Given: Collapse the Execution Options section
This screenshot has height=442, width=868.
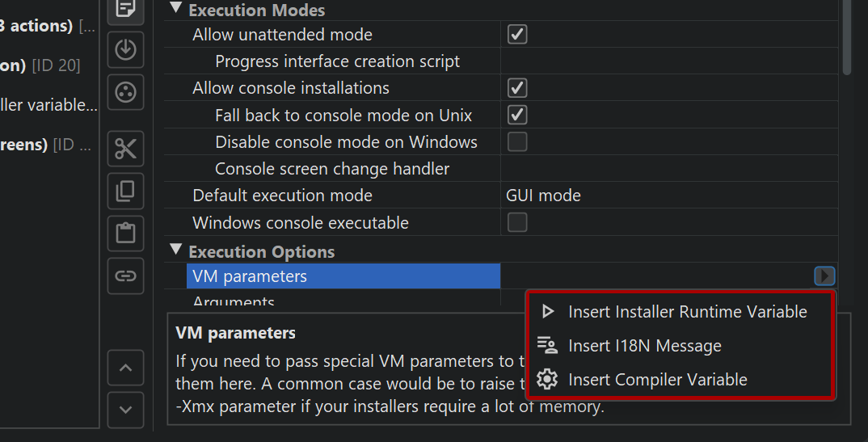Looking at the screenshot, I should (x=176, y=250).
